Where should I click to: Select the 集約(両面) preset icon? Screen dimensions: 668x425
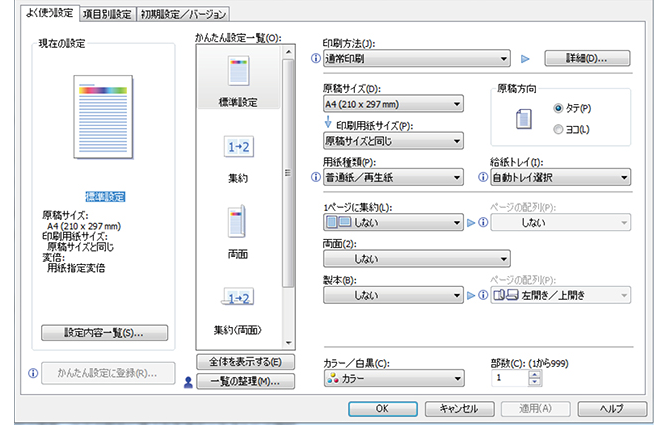click(238, 296)
